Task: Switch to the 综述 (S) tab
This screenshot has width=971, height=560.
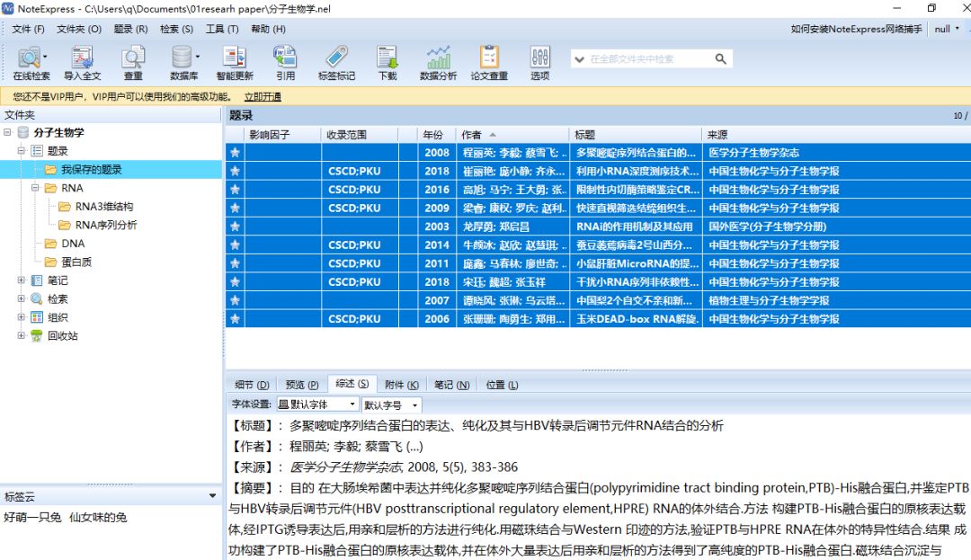Action: click(x=352, y=384)
